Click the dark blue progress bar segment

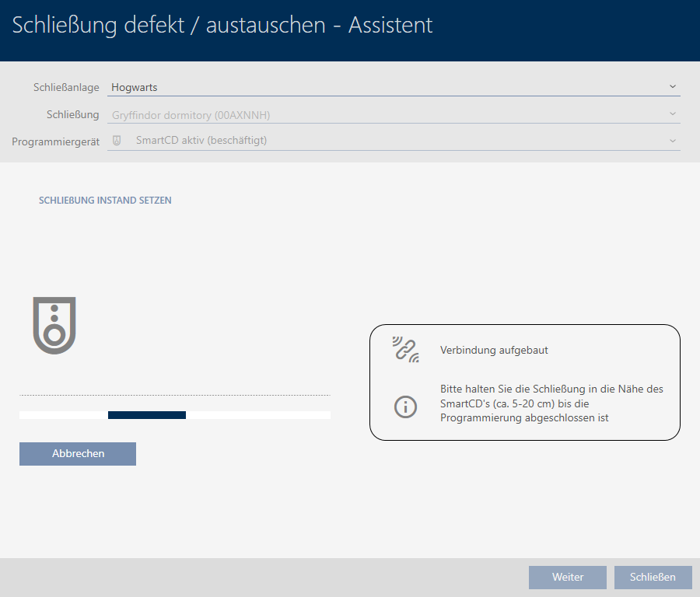(x=147, y=415)
